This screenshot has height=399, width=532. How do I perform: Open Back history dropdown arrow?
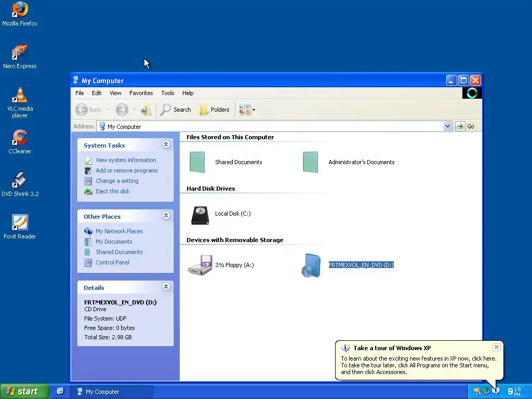click(x=108, y=110)
